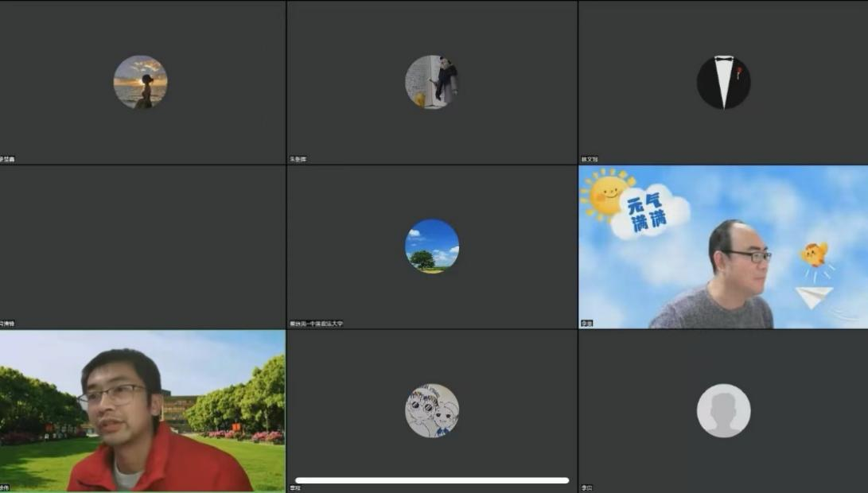Open the tree and blue sky avatar
Image resolution: width=868 pixels, height=493 pixels.
coord(432,246)
